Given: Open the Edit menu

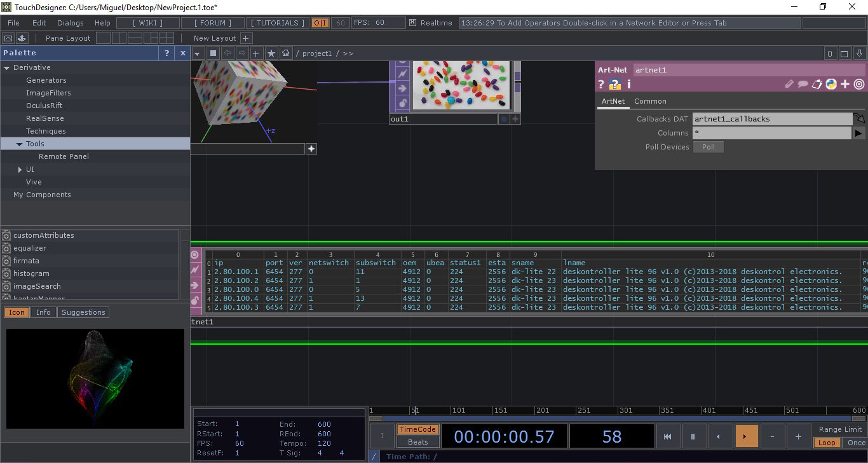Looking at the screenshot, I should [39, 22].
